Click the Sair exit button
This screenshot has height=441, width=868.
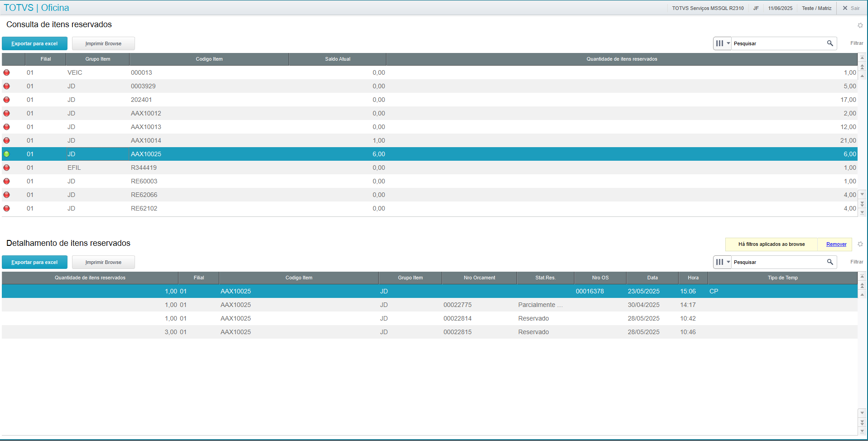click(x=851, y=8)
